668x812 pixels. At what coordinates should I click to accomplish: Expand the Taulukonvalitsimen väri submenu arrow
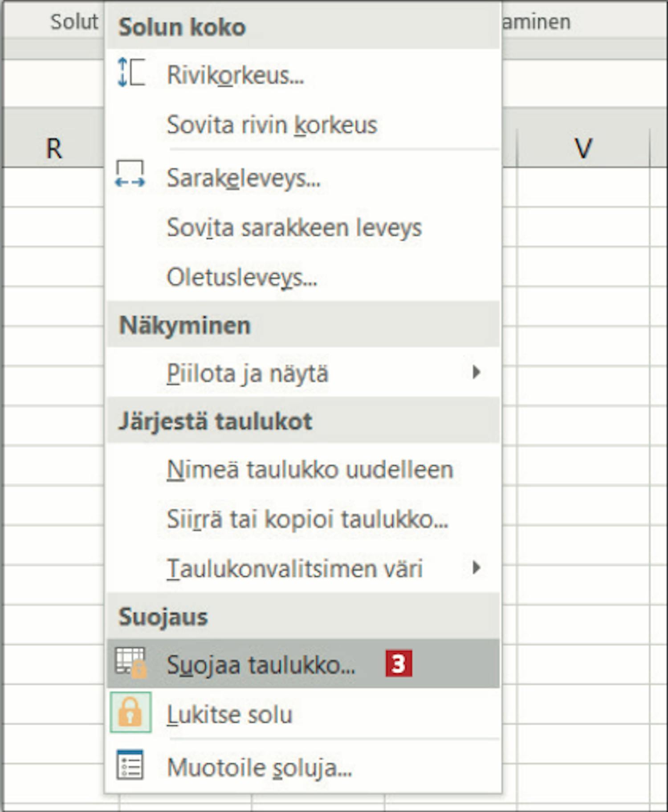[x=477, y=568]
